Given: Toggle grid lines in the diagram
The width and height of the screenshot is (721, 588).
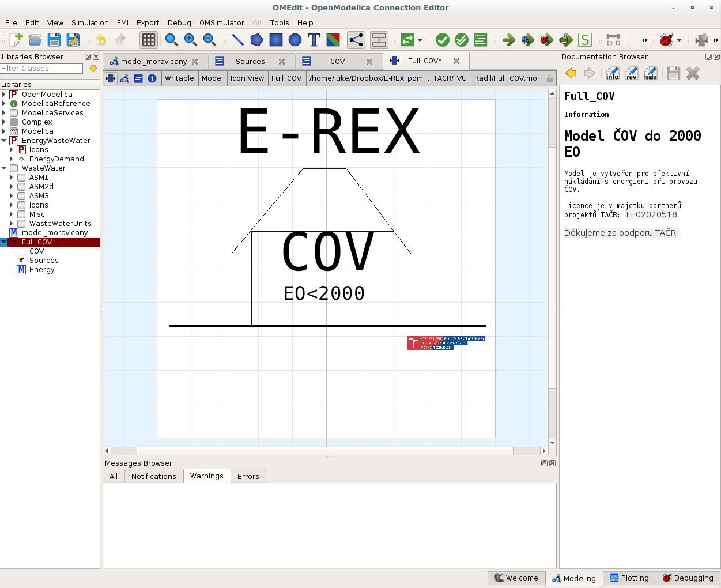Looking at the screenshot, I should 149,40.
